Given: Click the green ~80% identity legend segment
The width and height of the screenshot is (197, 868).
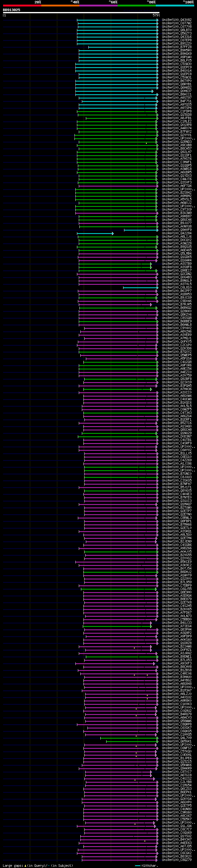Looking at the screenshot, I should tap(137, 6).
